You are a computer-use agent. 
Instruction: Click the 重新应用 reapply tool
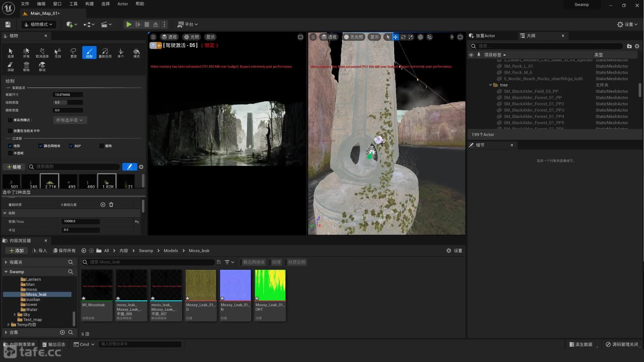pyautogui.click(x=105, y=53)
